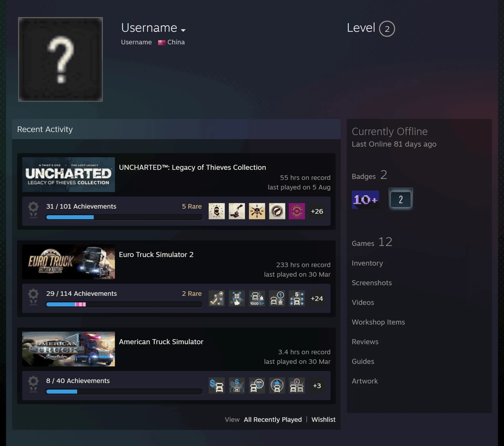Click Euro Truck 1000 XP achievement icon

tap(257, 298)
